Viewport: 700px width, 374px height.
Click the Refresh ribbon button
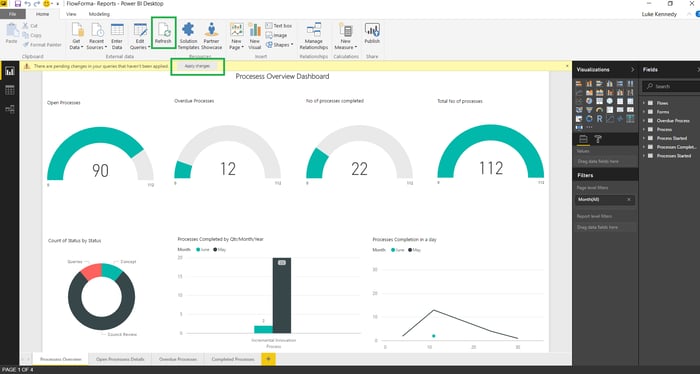(x=163, y=33)
